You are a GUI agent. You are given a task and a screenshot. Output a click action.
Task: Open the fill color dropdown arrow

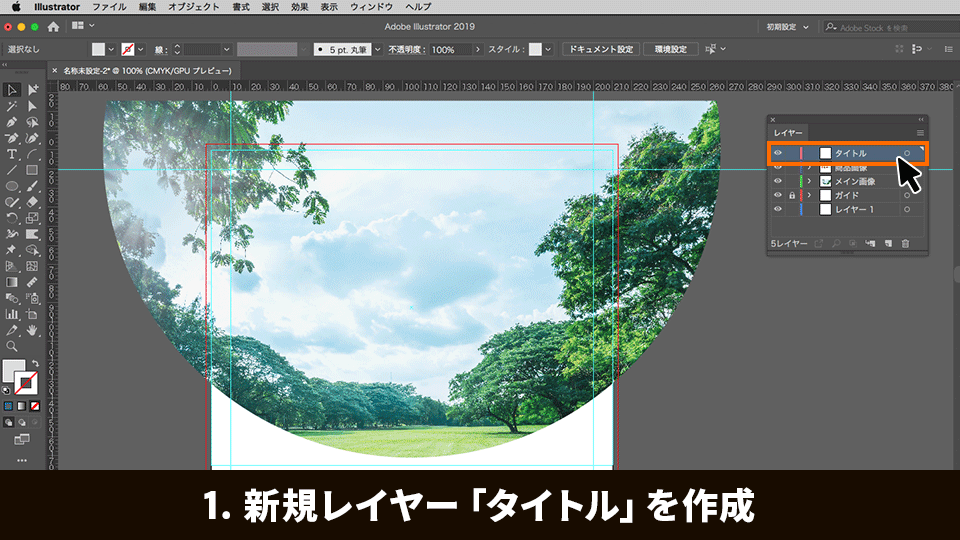pos(111,49)
